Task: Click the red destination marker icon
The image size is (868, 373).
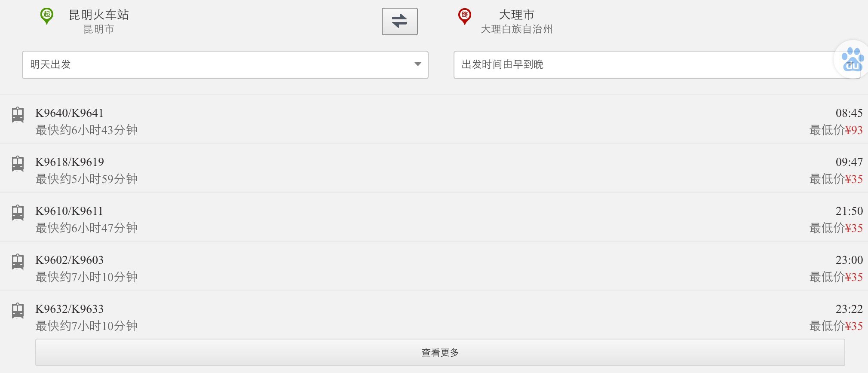Action: pos(464,16)
